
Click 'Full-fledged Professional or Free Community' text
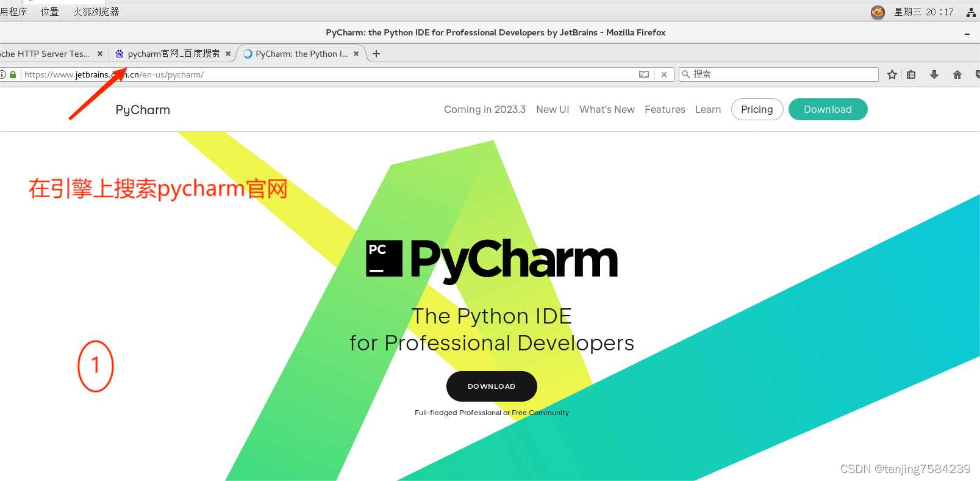tap(492, 413)
